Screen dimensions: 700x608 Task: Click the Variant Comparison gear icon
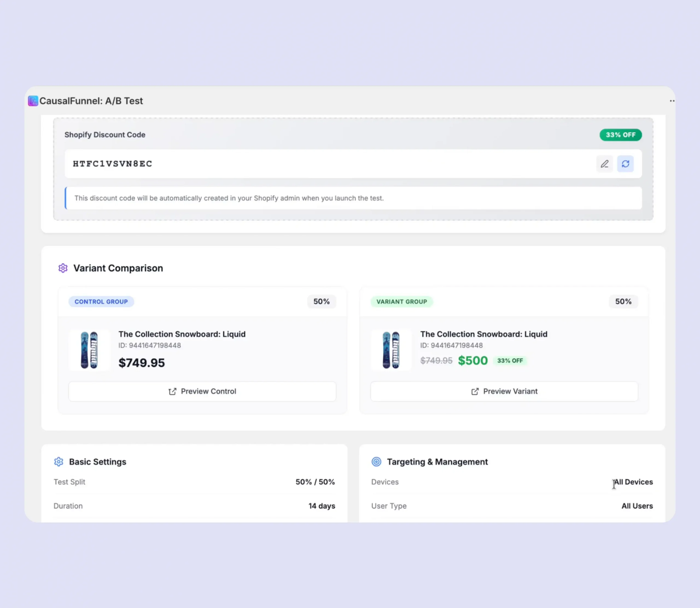tap(63, 268)
